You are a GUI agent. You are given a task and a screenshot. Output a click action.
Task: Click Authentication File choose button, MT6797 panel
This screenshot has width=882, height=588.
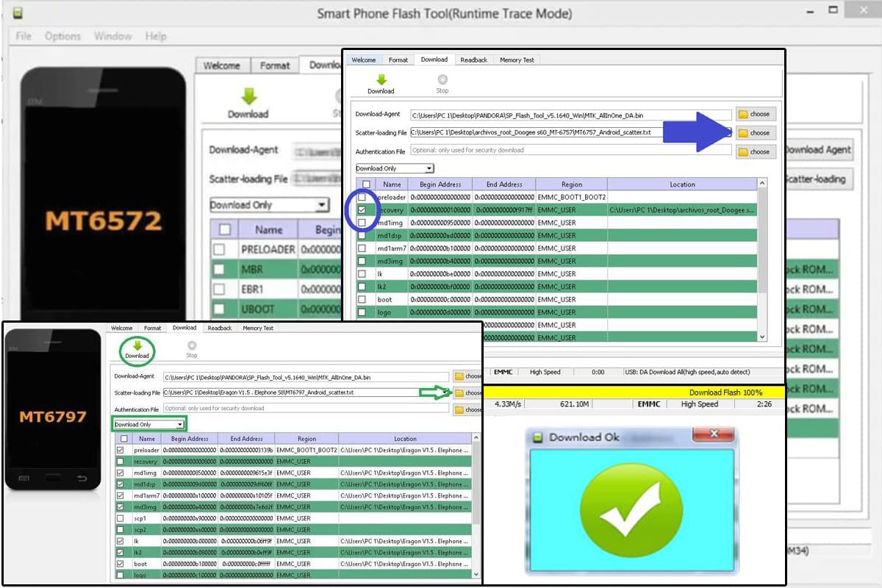point(468,409)
